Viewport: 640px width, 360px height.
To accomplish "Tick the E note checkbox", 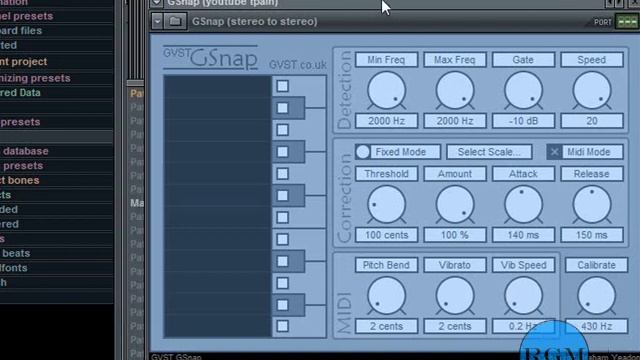I will pos(282,239).
